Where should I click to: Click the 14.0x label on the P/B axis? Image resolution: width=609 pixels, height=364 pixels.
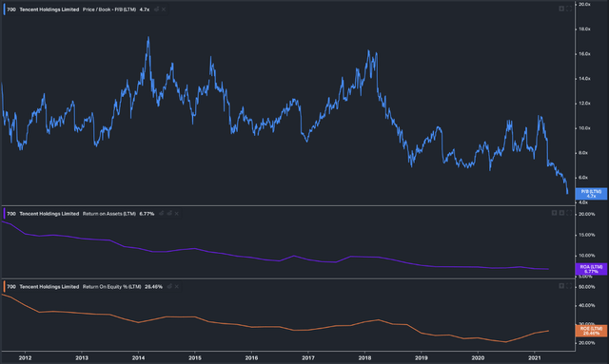584,78
